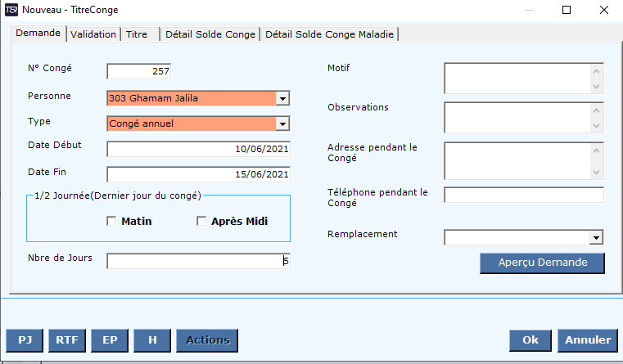Open the Détail Solde Conge Maladie tab

click(329, 34)
